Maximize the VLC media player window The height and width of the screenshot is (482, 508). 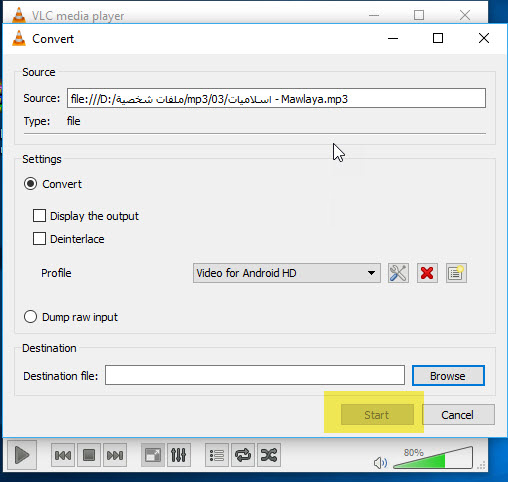[x=419, y=15]
